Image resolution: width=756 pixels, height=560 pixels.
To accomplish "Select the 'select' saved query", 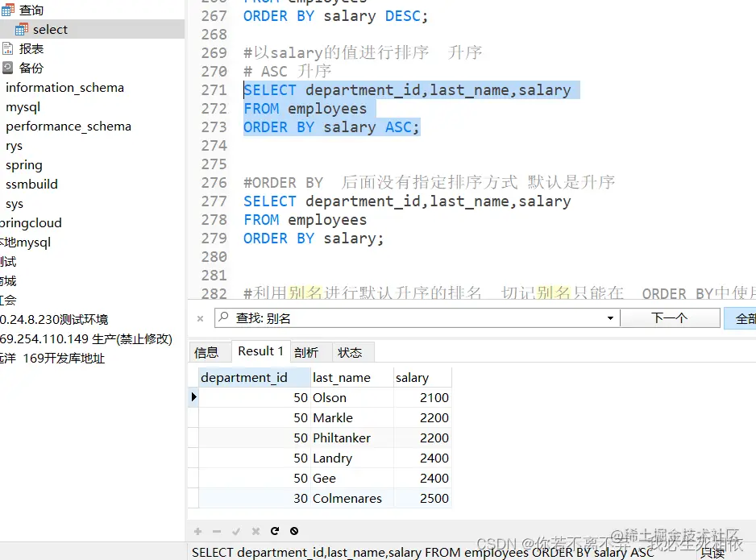I will 50,29.
